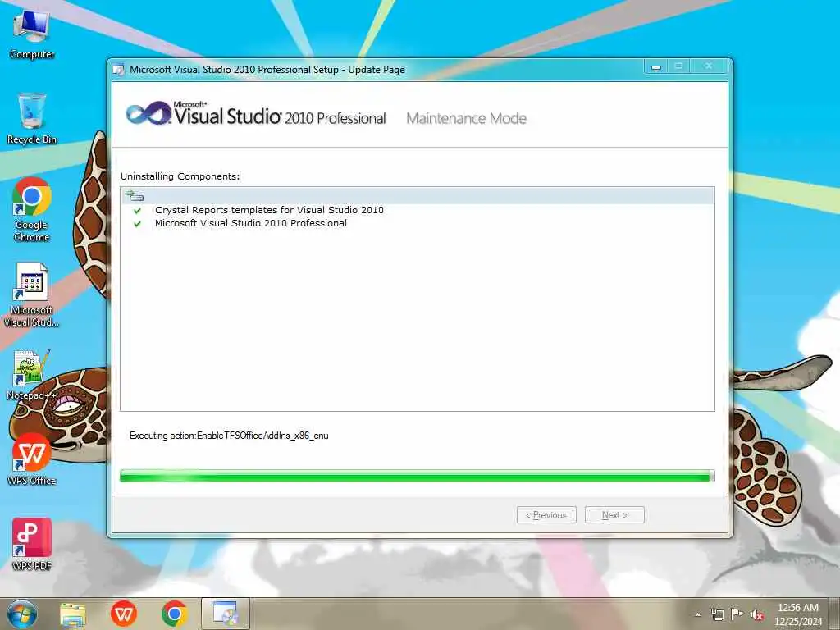Click the Show desktop strip

pos(834,614)
